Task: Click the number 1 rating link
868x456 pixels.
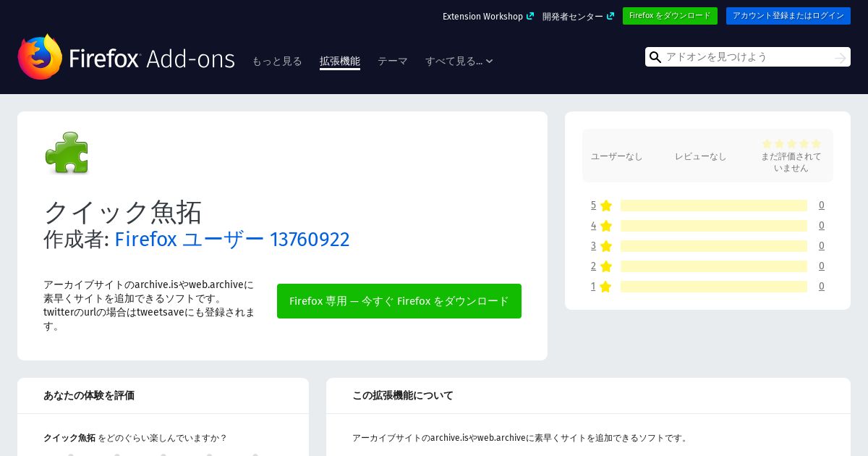Action: click(594, 287)
